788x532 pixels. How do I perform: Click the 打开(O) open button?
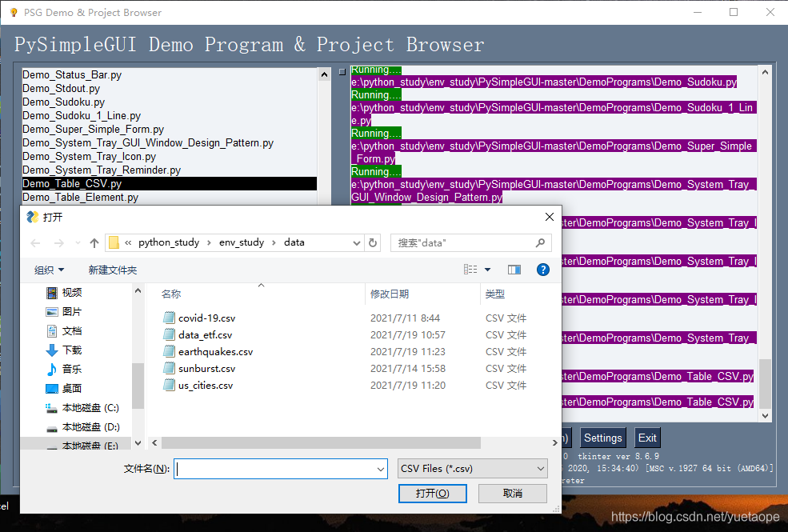point(432,494)
